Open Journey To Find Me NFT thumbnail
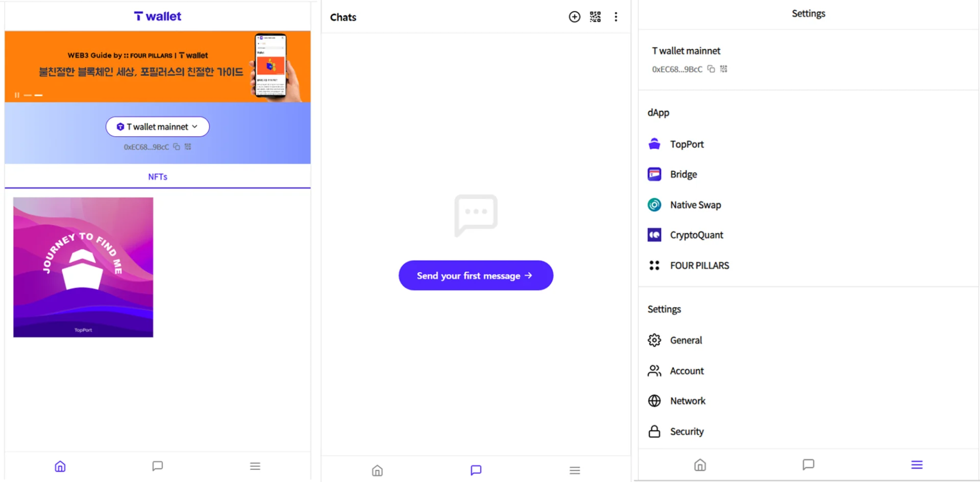The height and width of the screenshot is (482, 980). click(x=83, y=267)
